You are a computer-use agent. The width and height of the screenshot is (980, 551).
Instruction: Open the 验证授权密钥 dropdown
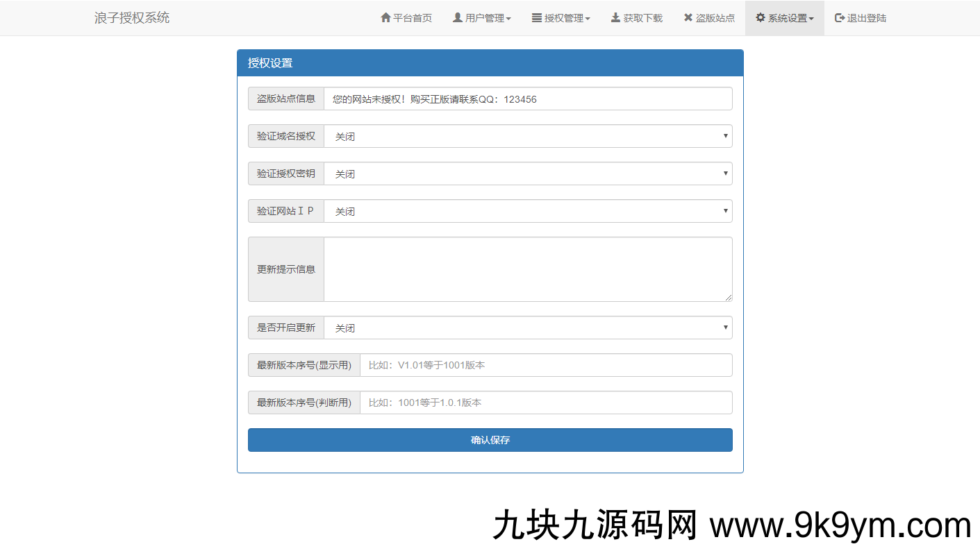pyautogui.click(x=528, y=174)
